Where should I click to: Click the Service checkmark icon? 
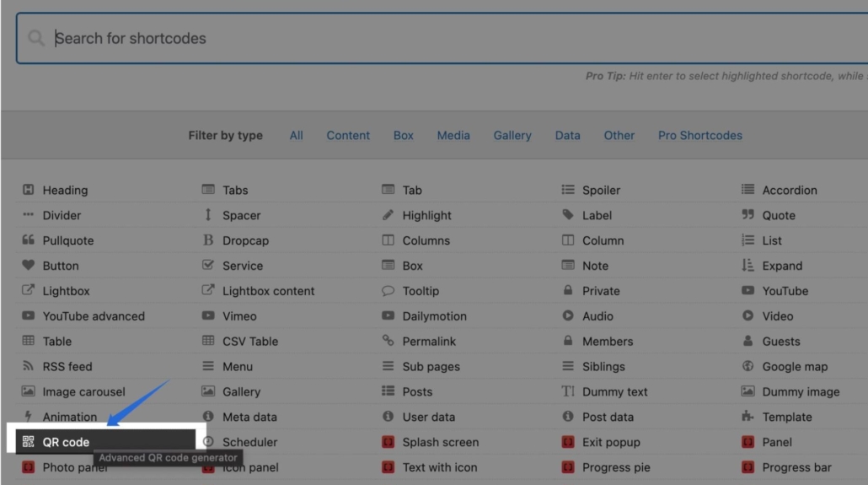point(208,265)
